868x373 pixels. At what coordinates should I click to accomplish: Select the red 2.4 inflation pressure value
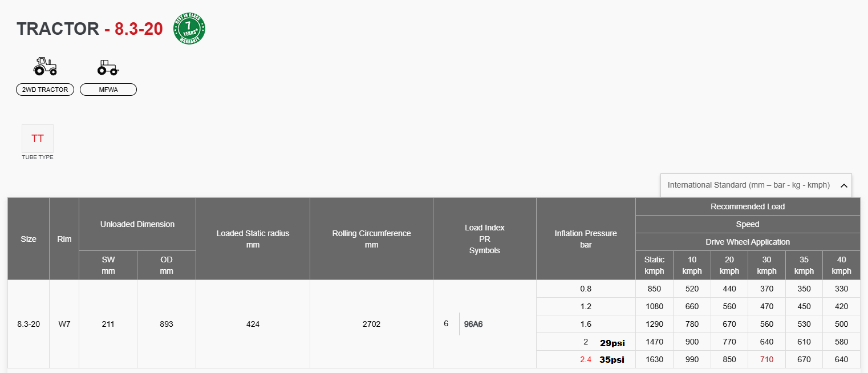coord(586,360)
